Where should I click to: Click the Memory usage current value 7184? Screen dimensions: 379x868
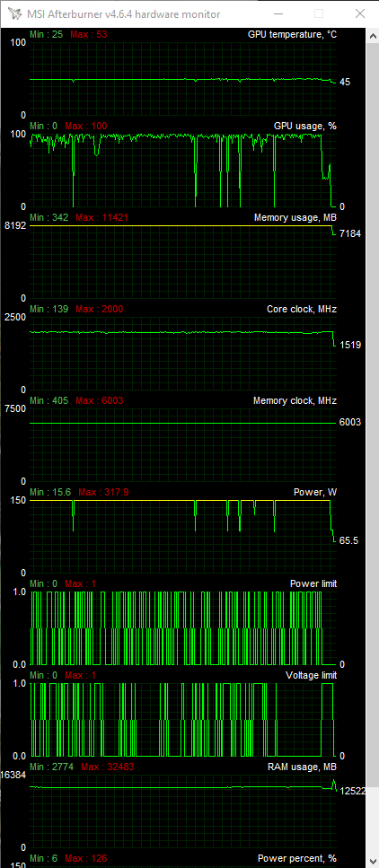(350, 233)
